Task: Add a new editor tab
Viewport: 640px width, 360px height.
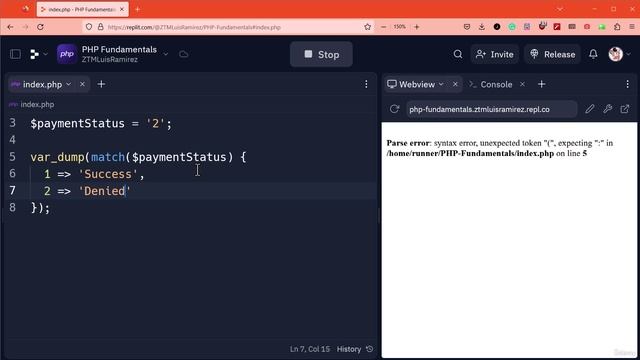Action: coord(101,84)
